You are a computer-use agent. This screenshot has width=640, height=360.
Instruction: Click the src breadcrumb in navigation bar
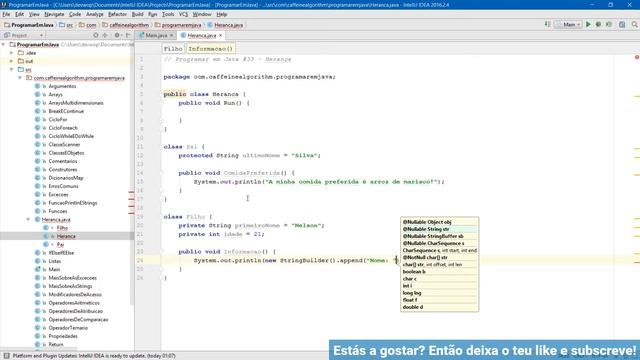(66, 25)
